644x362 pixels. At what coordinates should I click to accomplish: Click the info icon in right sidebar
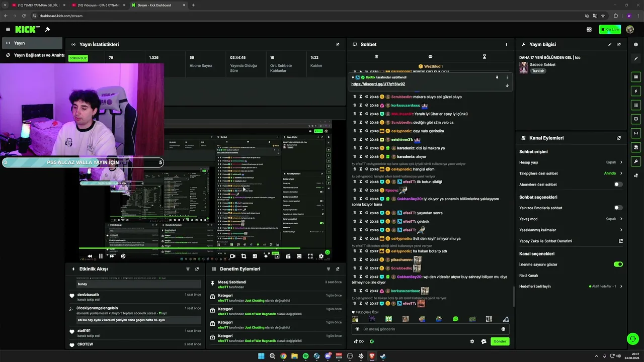click(x=636, y=44)
